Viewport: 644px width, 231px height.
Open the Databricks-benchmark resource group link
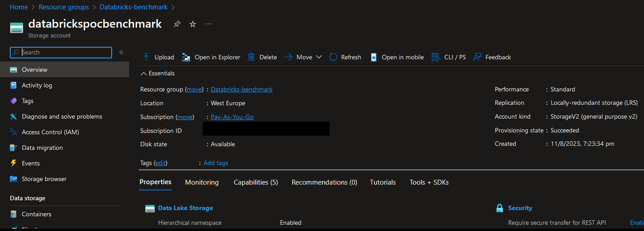tap(242, 89)
